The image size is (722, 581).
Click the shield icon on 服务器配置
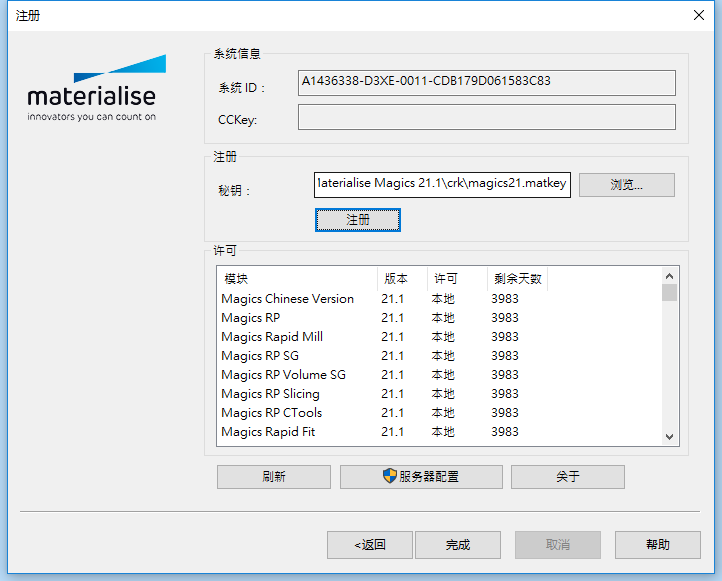point(390,476)
